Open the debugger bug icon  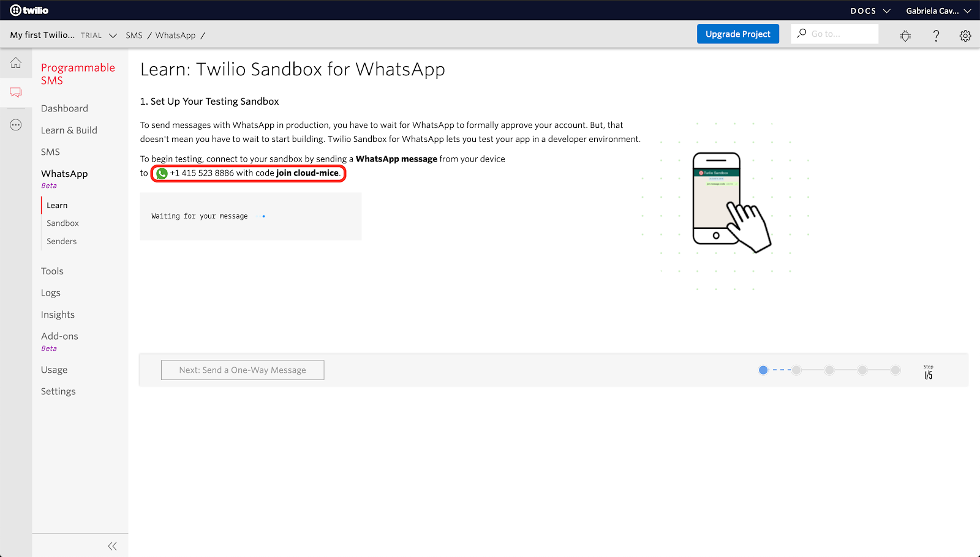pyautogui.click(x=905, y=36)
